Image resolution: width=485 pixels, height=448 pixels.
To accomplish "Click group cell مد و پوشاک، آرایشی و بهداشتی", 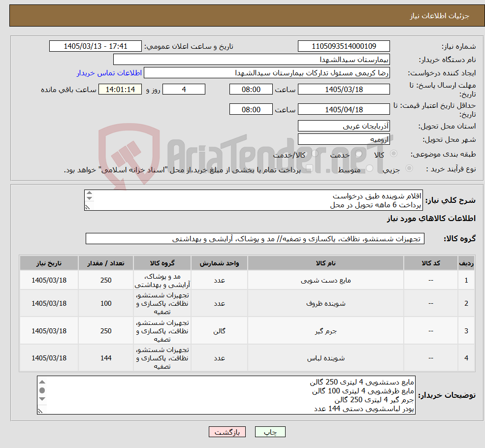I will click(x=162, y=281).
